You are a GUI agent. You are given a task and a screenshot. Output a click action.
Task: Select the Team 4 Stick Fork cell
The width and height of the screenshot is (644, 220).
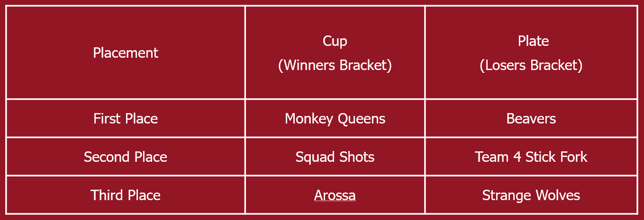(531, 157)
